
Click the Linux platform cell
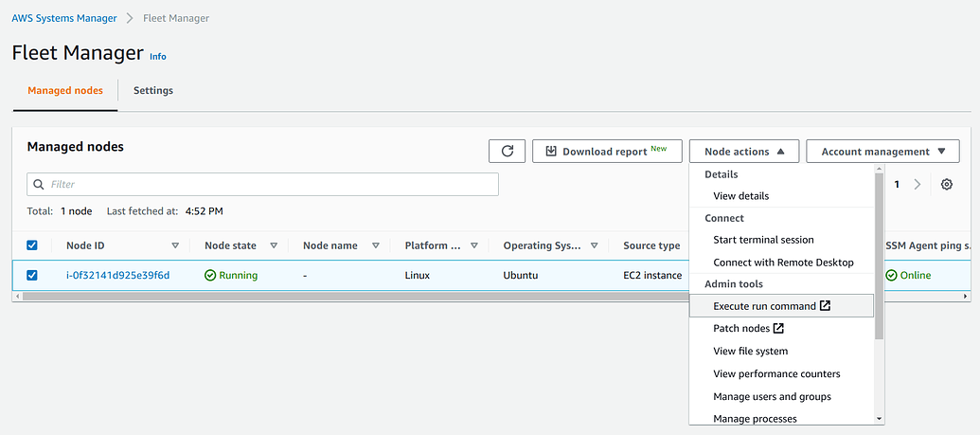coord(418,276)
